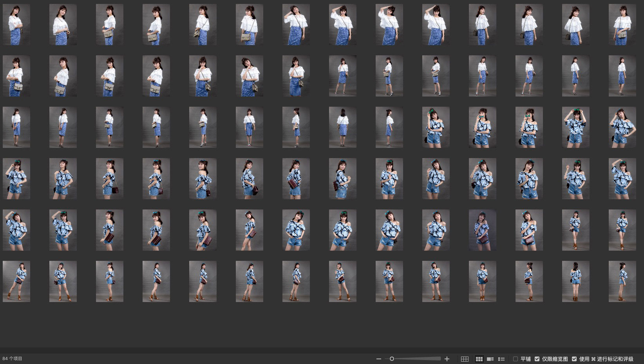Click the plus button to enlarge thumbnails

coord(447,359)
